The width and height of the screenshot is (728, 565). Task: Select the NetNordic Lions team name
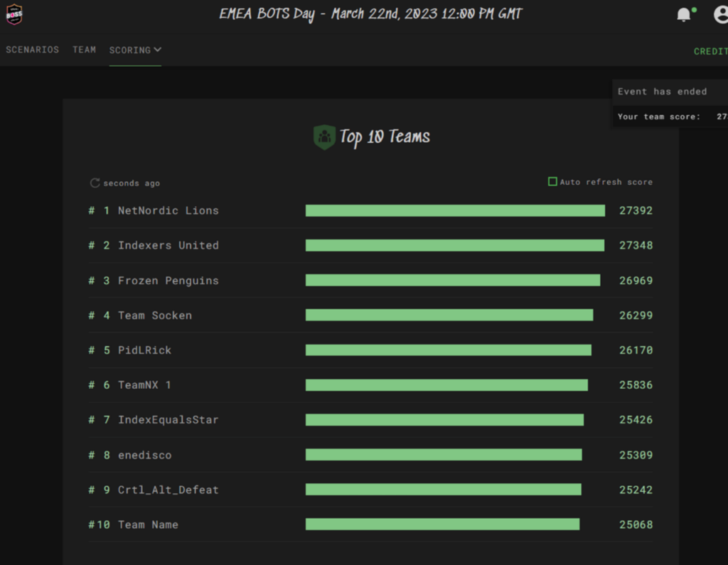tap(168, 210)
